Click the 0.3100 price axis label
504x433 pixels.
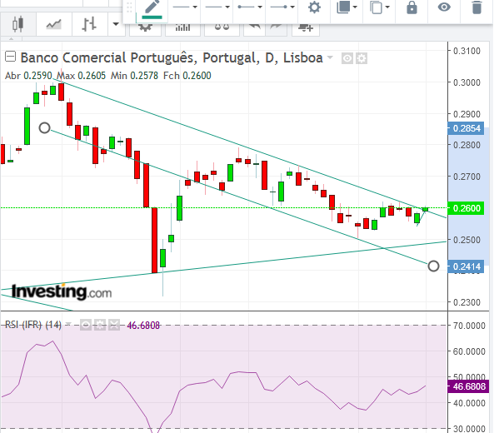coord(467,51)
